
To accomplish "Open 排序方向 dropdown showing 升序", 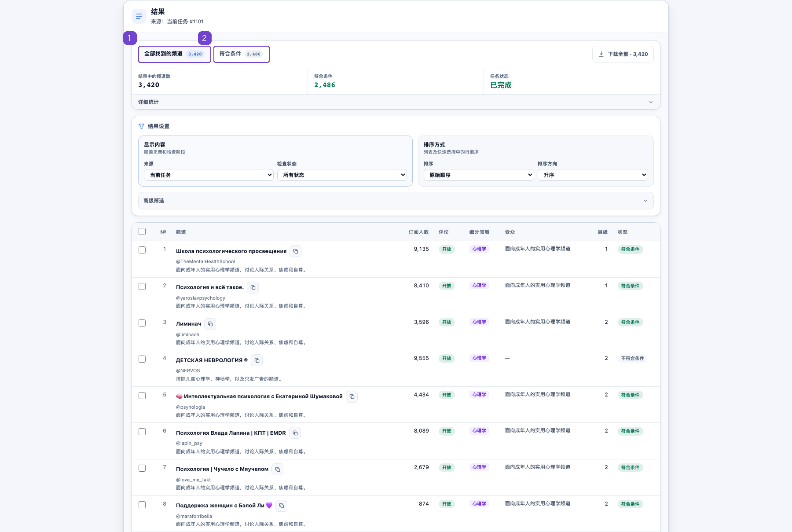I will tap(593, 175).
